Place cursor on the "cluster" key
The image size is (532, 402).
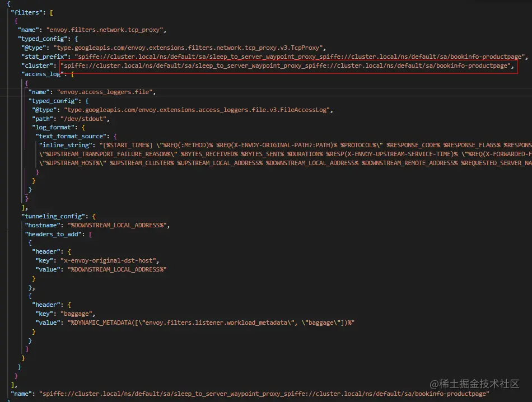(38, 66)
